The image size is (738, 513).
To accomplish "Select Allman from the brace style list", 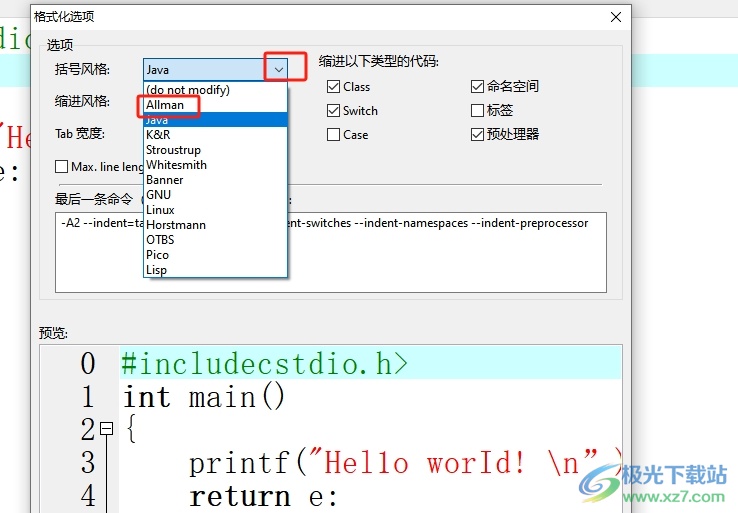I will pos(165,105).
